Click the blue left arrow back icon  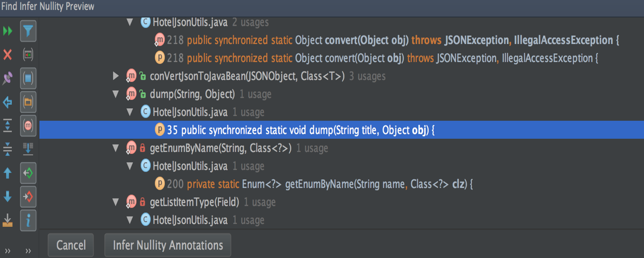pos(7,102)
